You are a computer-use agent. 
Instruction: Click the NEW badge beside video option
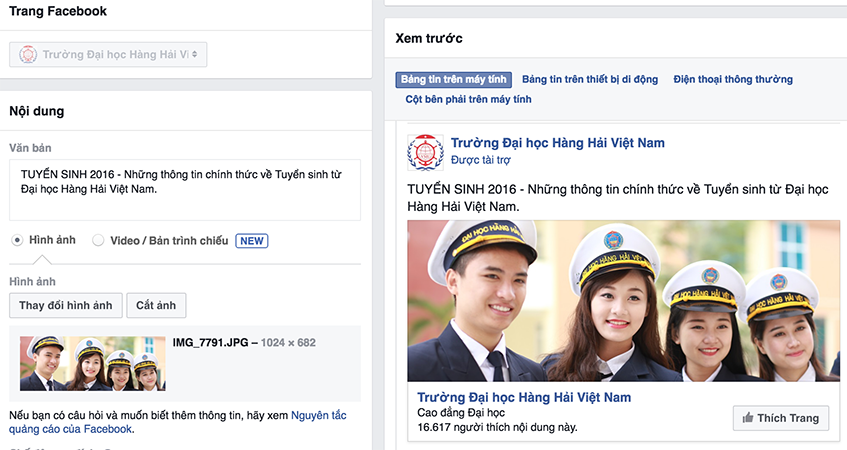[x=252, y=241]
